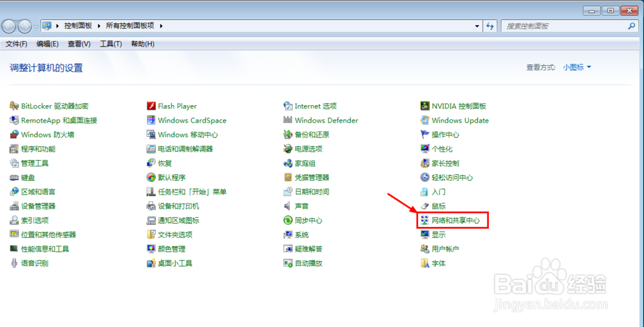Image resolution: width=644 pixels, height=327 pixels.
Task: Open the 文件(F) menu
Action: 17,44
